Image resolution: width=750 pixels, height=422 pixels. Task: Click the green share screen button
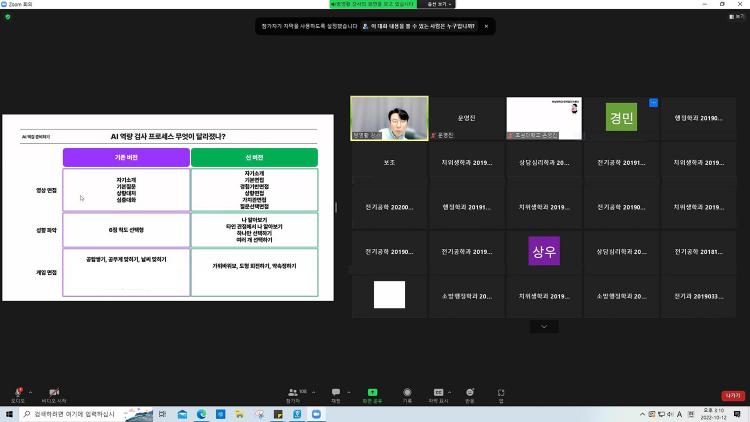[372, 393]
